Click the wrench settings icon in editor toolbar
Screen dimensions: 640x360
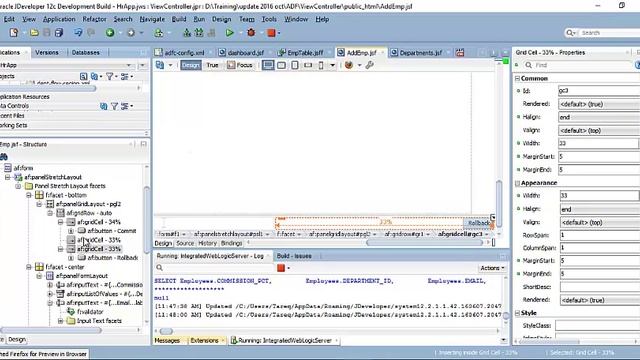tap(370, 65)
